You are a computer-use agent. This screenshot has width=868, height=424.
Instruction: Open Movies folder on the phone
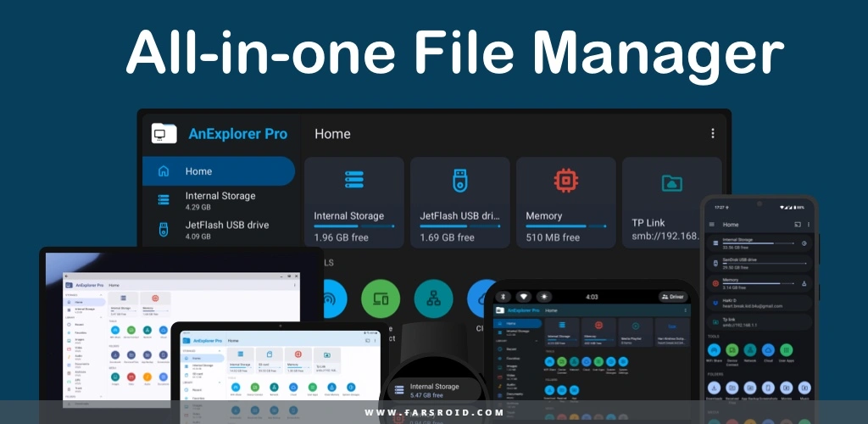click(787, 388)
